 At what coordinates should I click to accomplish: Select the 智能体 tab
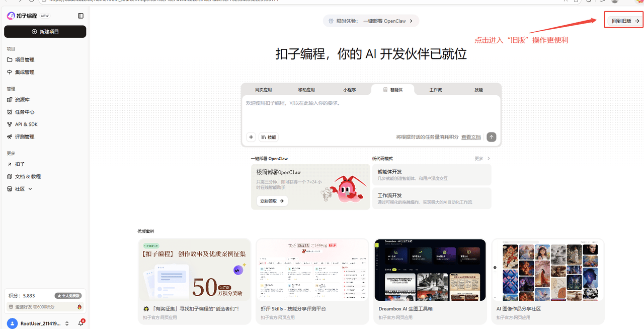coord(393,90)
